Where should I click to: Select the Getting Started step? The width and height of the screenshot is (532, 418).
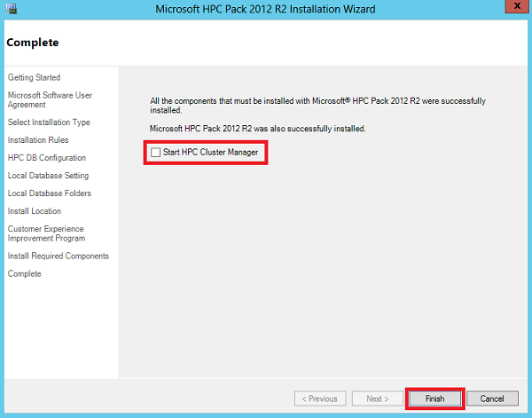point(34,77)
